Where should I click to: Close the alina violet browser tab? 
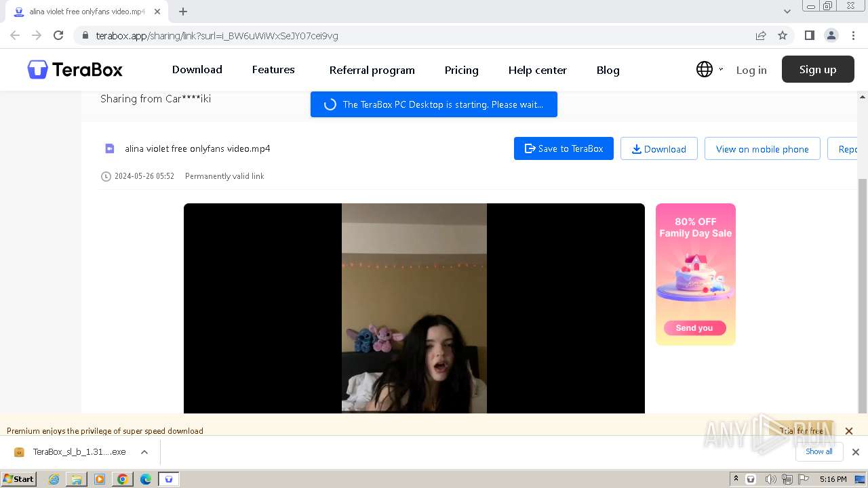pyautogui.click(x=157, y=12)
